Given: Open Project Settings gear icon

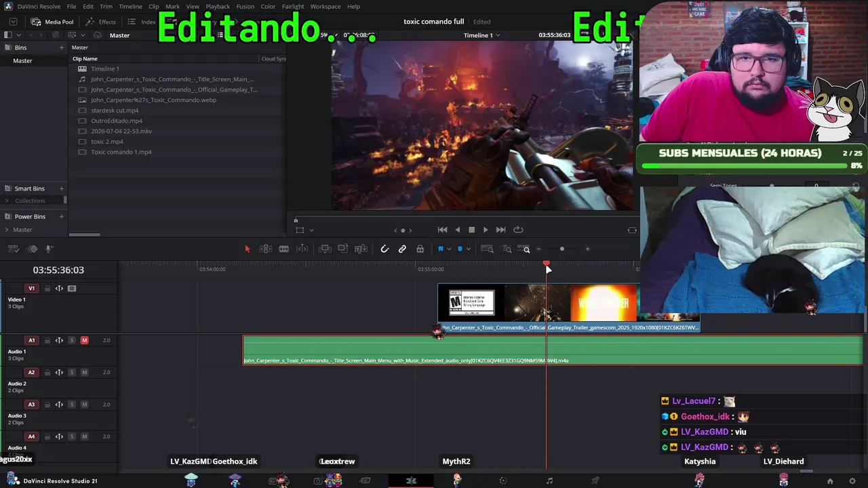Looking at the screenshot, I should (852, 481).
